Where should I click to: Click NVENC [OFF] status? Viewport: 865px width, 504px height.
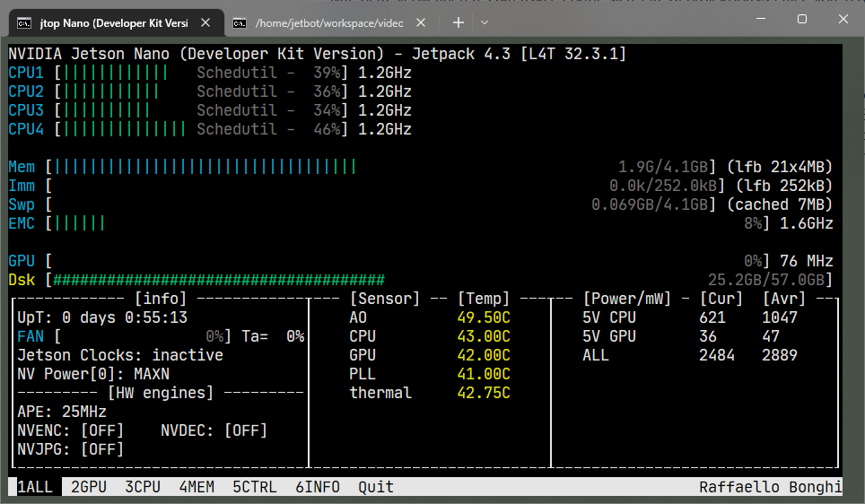pos(70,430)
